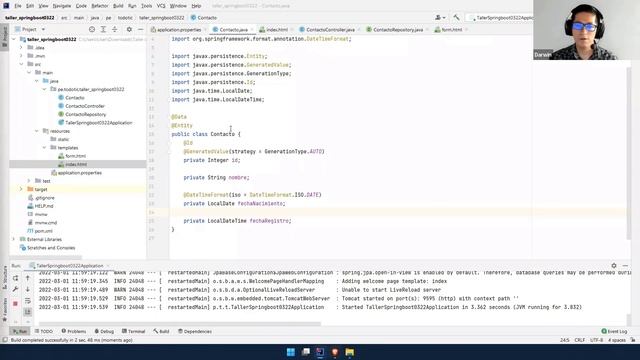
Task: Hide the Run tool window
Action: click(625, 266)
